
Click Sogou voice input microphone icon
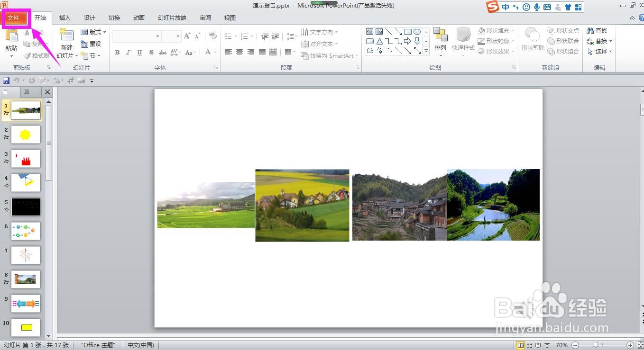point(537,7)
